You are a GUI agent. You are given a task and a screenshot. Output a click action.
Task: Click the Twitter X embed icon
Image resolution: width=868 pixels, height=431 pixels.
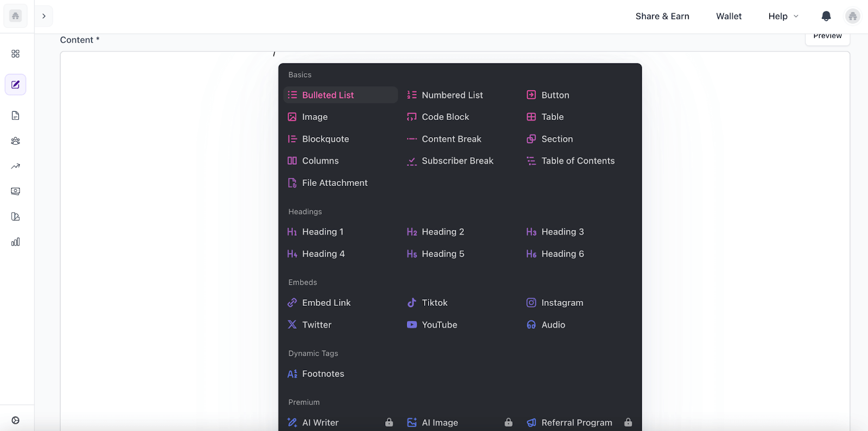292,325
